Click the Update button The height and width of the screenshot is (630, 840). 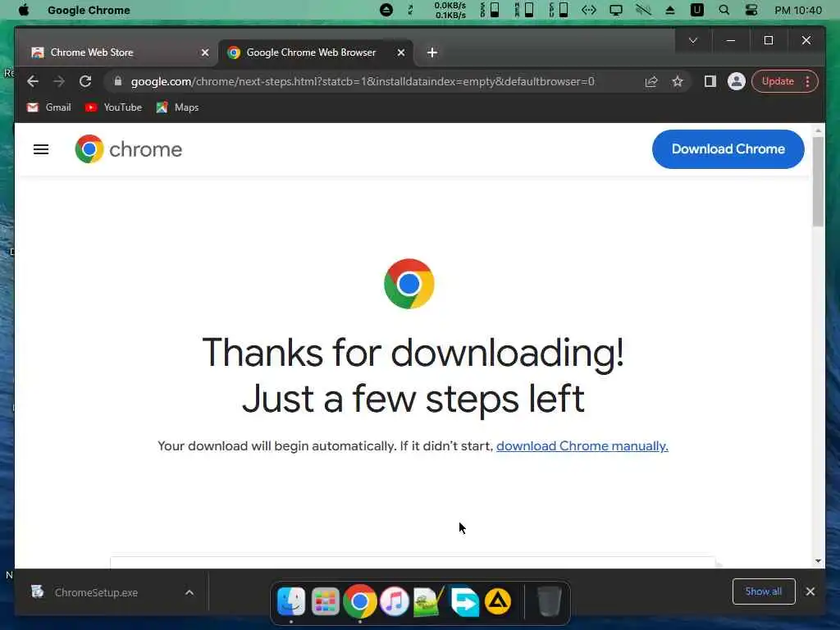pos(778,81)
